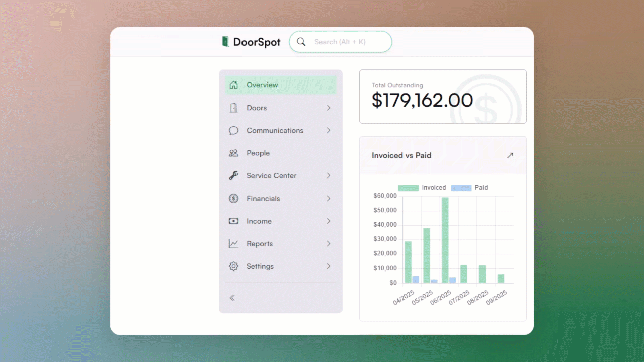Viewport: 644px width, 362px height.
Task: Click the Invoiced legend label
Action: (x=434, y=188)
